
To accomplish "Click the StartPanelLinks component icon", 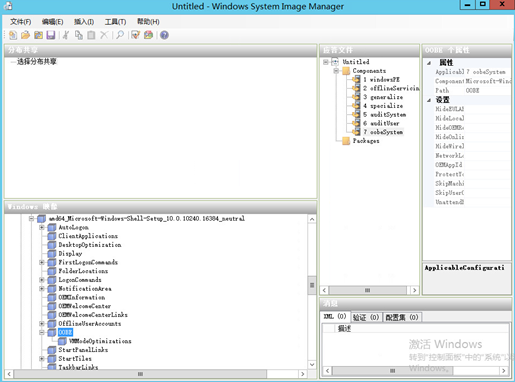I will click(x=52, y=350).
